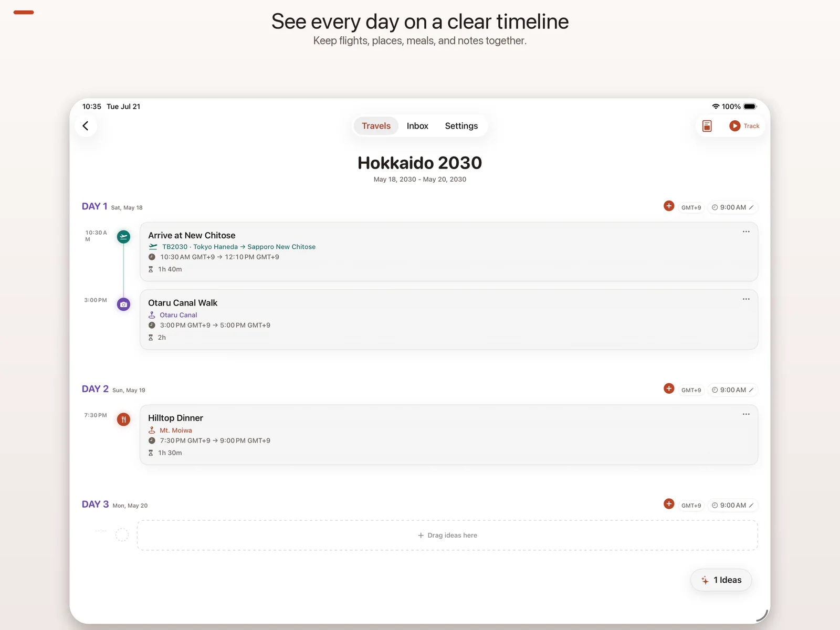
Task: Add an item to Day 3
Action: tap(669, 504)
